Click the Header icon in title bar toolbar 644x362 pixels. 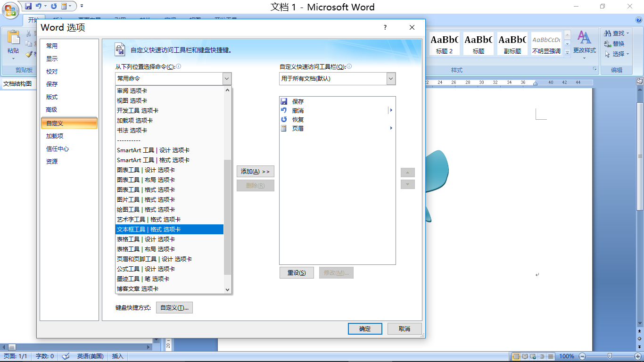[x=64, y=6]
